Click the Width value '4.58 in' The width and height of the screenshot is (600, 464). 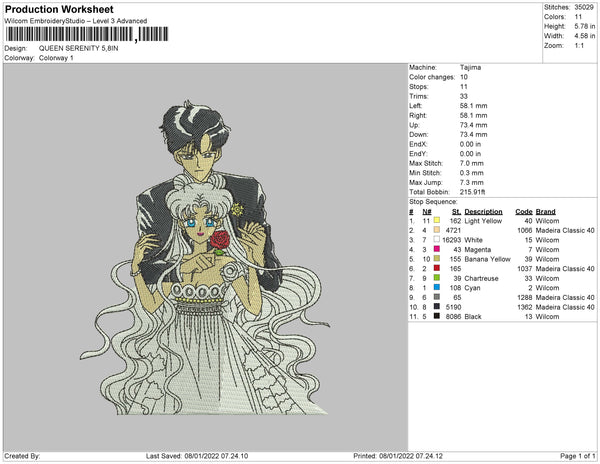pos(584,36)
